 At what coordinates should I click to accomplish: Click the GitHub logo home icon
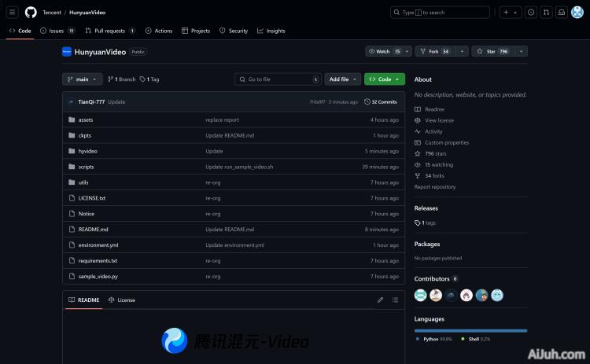click(31, 13)
